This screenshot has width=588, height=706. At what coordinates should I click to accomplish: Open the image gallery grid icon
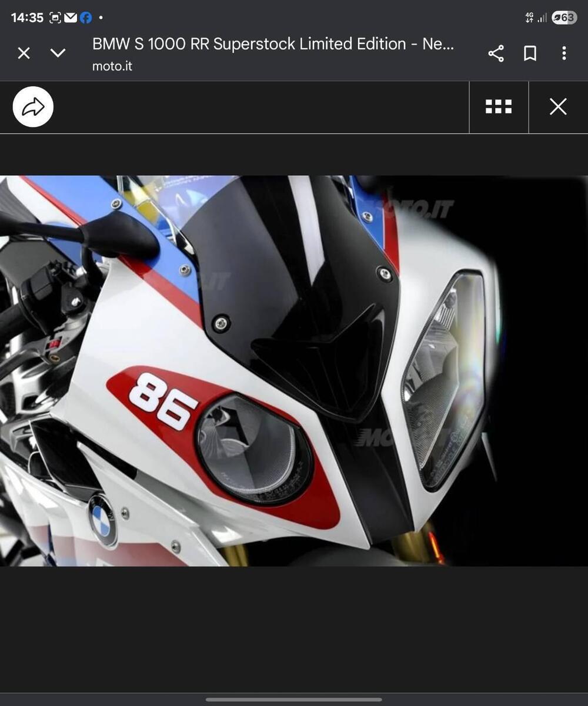(497, 106)
